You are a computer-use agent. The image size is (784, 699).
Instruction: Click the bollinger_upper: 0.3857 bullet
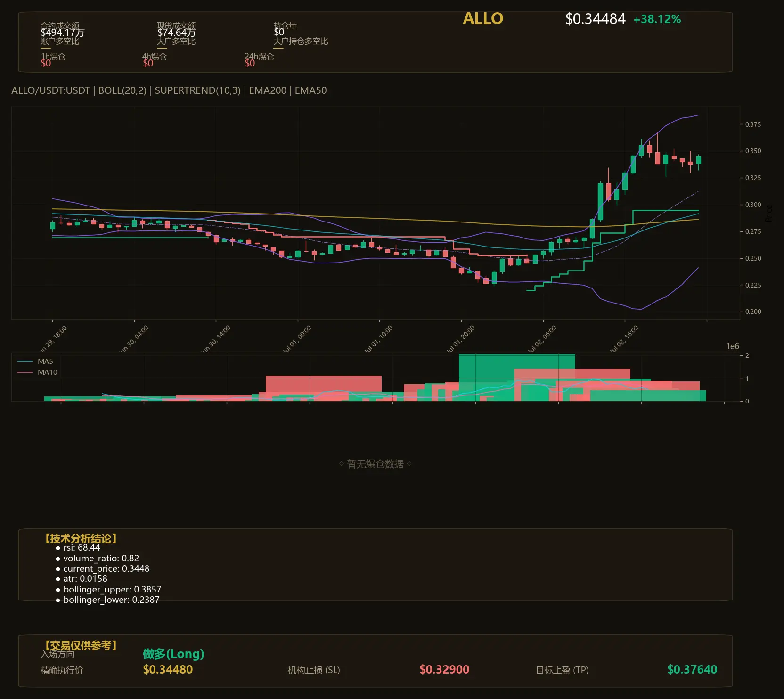tap(108, 590)
